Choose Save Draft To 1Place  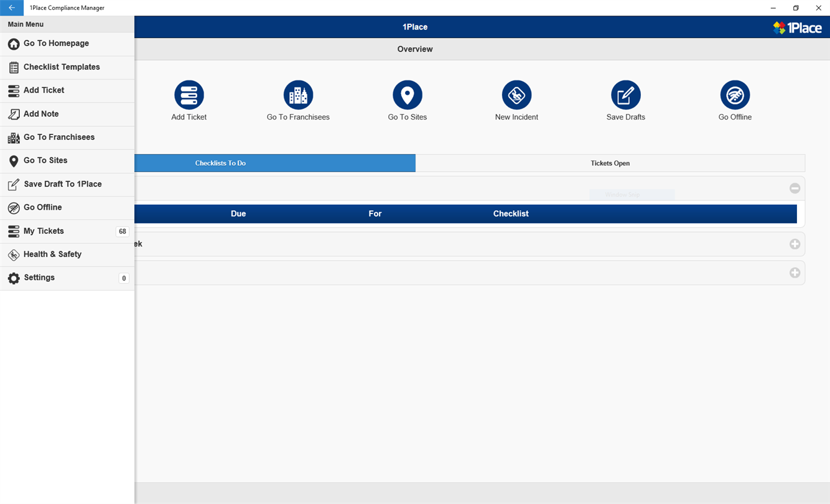click(x=67, y=185)
